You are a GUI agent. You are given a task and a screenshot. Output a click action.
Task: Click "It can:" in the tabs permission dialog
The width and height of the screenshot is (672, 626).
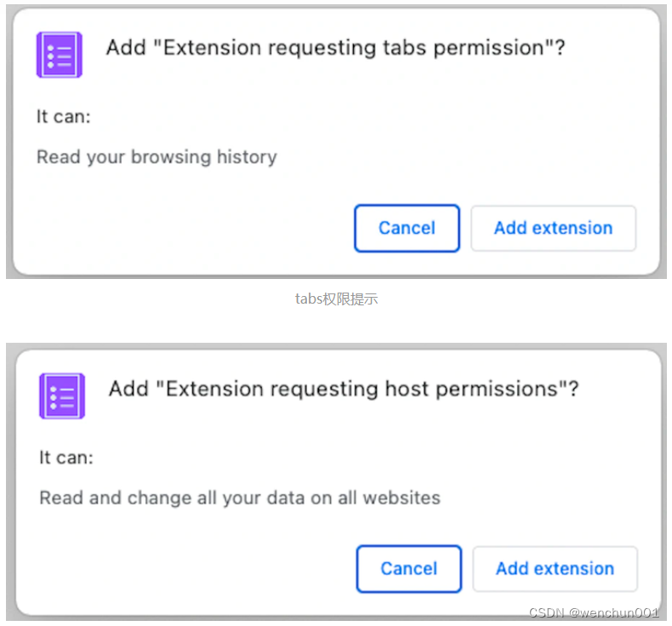pyautogui.click(x=63, y=117)
